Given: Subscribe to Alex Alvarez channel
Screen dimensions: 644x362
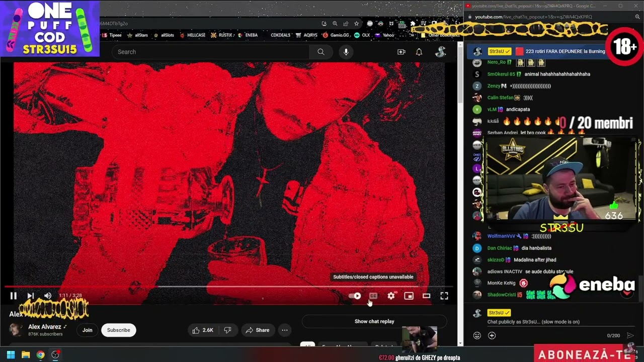Looking at the screenshot, I should 119,330.
